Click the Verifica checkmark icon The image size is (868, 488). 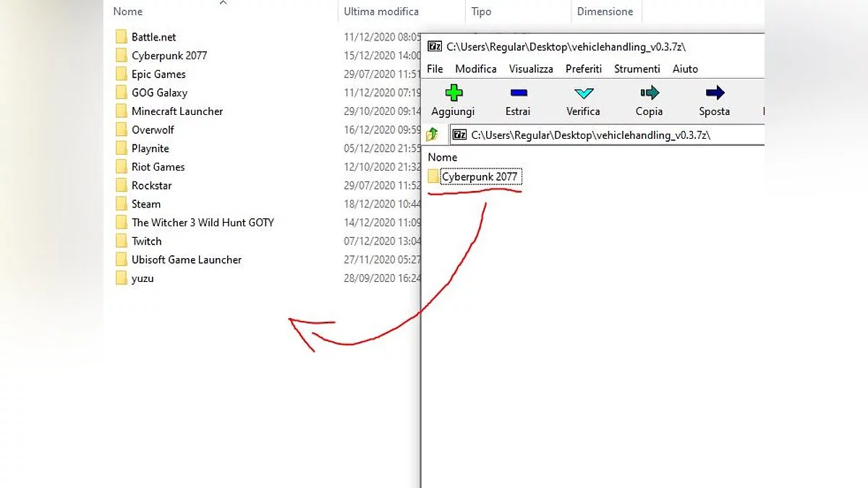pos(583,93)
